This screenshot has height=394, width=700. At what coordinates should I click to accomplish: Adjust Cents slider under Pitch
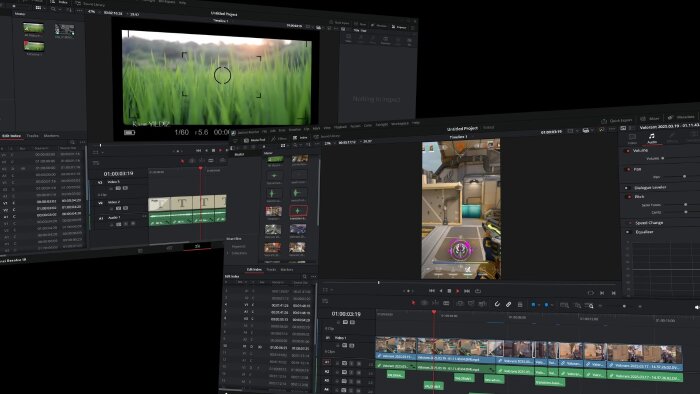pos(685,212)
